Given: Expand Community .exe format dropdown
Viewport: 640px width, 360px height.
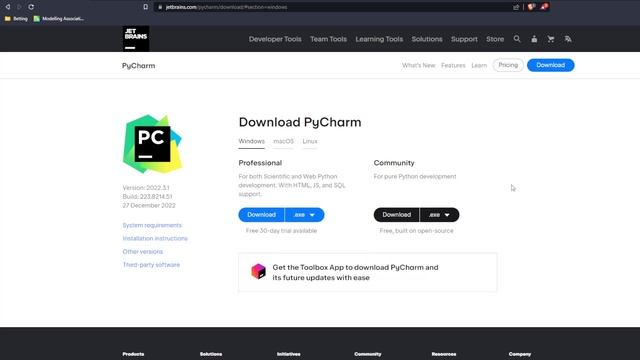Looking at the screenshot, I should [x=440, y=215].
